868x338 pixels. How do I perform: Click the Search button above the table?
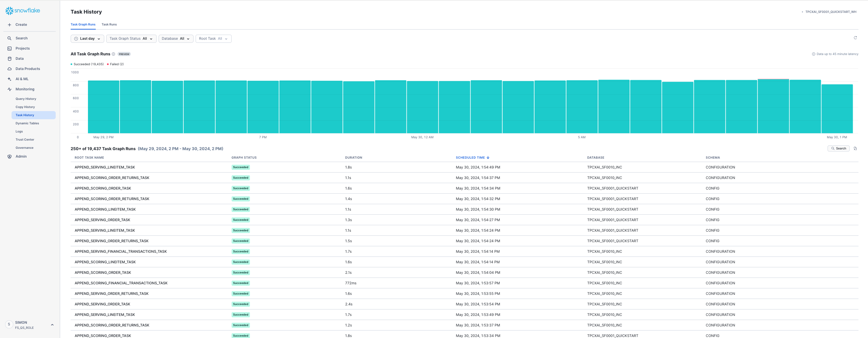[838, 148]
